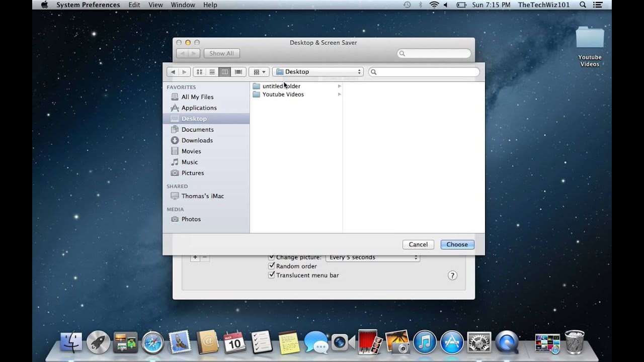Viewport: 644px width, 362px height.
Task: Switch file dialog to icon view
Action: click(x=199, y=72)
